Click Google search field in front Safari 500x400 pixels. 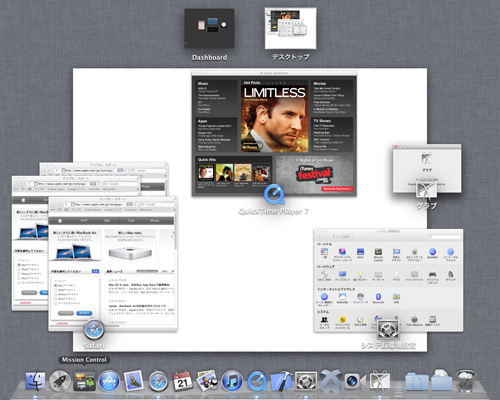157,204
